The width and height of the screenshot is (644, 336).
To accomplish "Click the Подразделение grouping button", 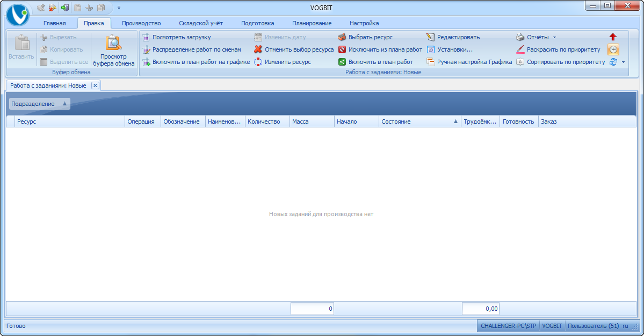I will pos(40,104).
